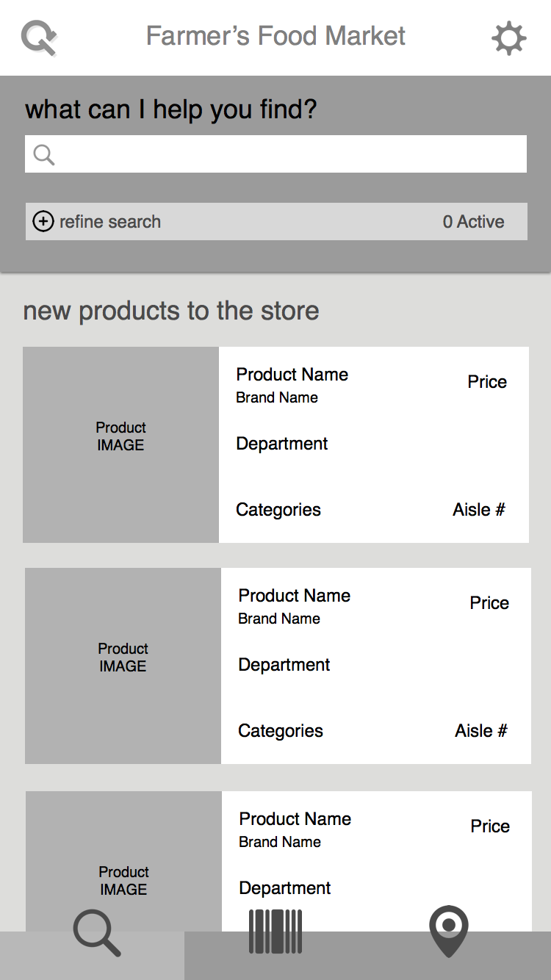The image size is (551, 980).
Task: Click the "0 Active" filters indicator
Action: click(473, 222)
